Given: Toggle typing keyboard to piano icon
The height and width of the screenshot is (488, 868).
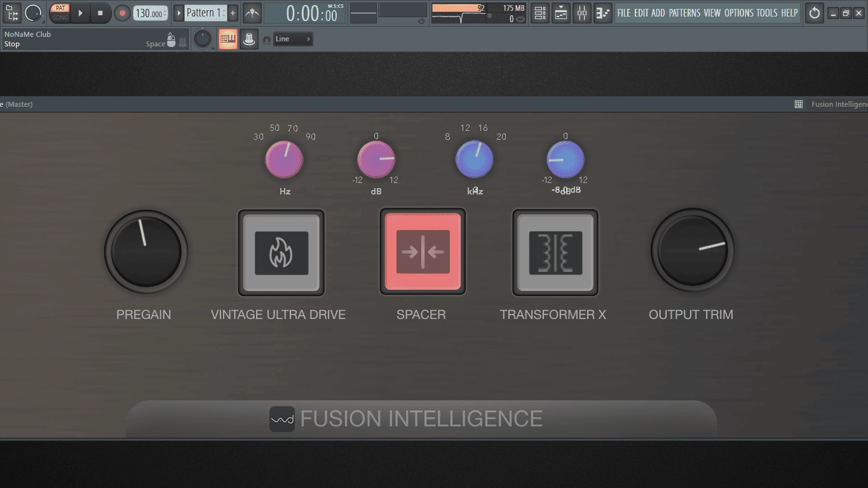Looking at the screenshot, I should 228,39.
